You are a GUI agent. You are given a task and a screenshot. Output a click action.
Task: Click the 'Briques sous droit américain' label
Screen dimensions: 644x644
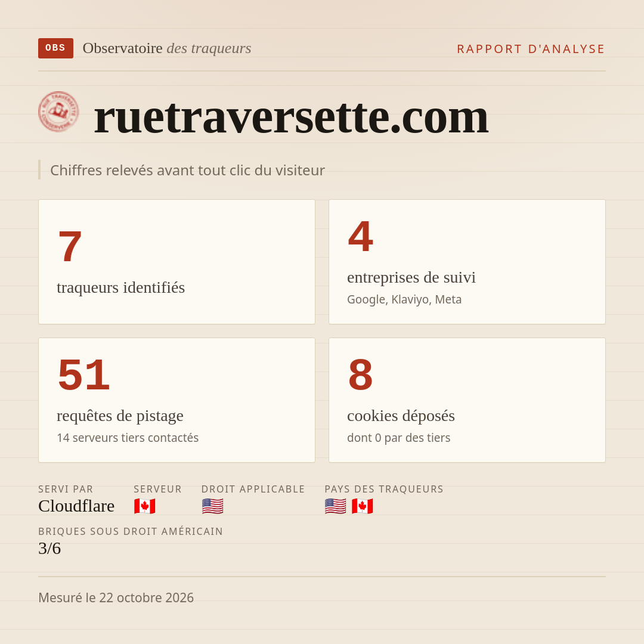131,531
